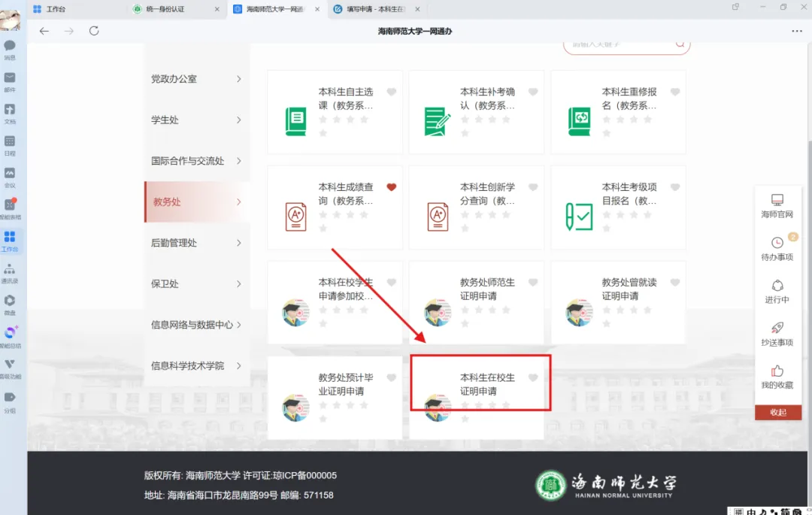The image size is (812, 515).
Task: Expand 教务处 category chevron
Action: coord(239,201)
